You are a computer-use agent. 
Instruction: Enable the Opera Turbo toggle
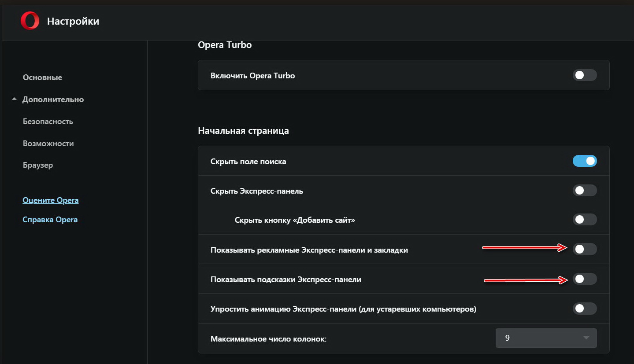coord(585,75)
